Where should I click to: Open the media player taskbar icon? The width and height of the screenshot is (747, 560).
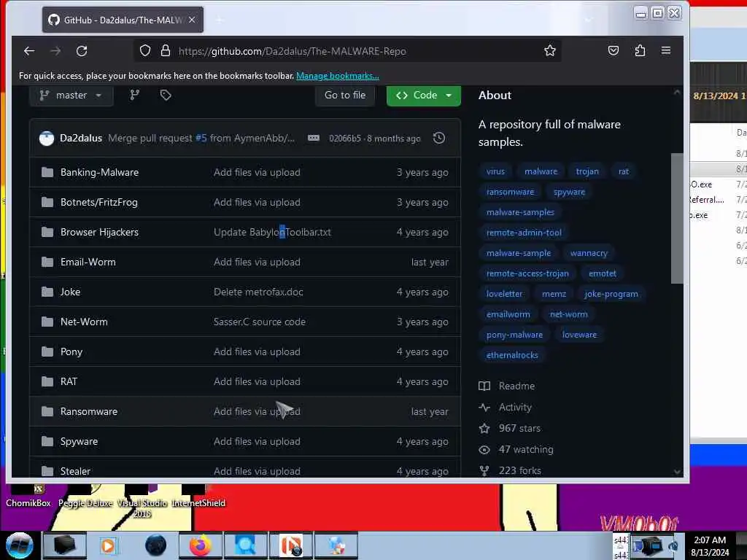pos(108,545)
